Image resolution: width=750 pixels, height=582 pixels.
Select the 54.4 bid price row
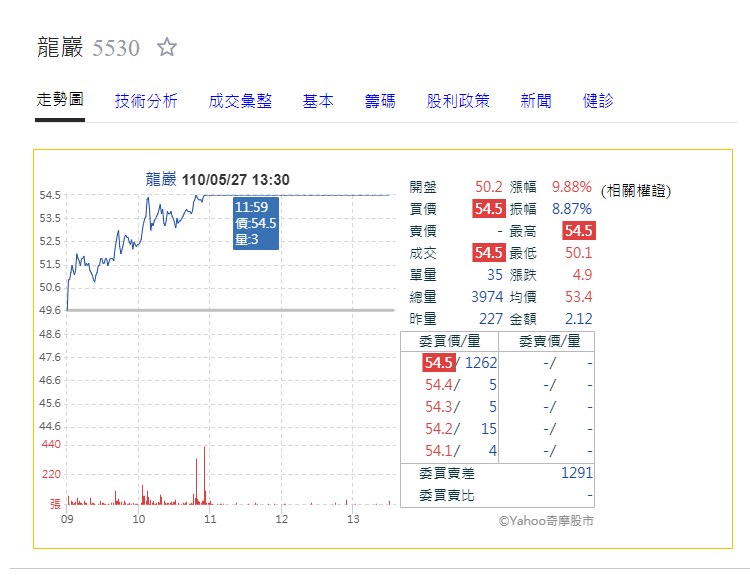[x=461, y=384]
